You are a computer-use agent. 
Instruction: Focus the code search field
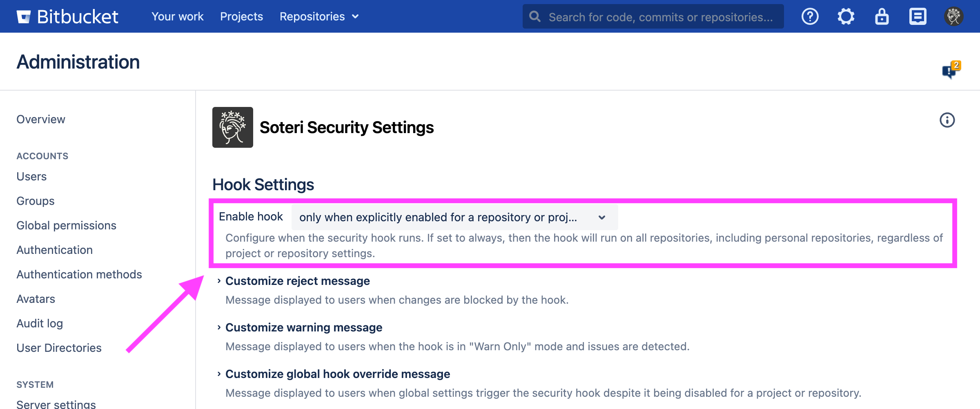[660, 17]
